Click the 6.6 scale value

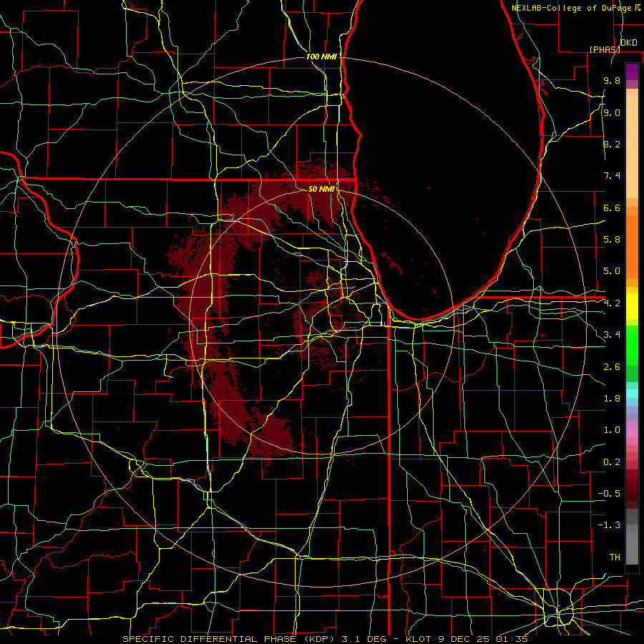tap(612, 208)
